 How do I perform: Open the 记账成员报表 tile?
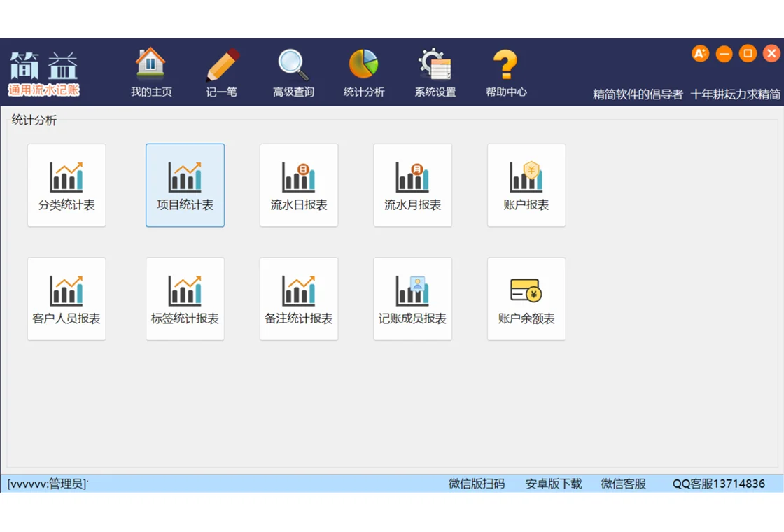(x=412, y=299)
